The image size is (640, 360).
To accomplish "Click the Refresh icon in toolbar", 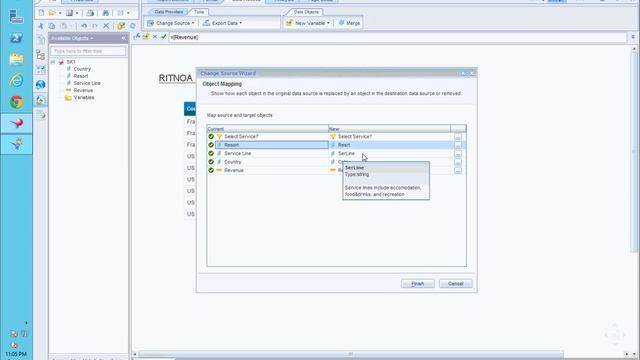I will coord(133,26).
